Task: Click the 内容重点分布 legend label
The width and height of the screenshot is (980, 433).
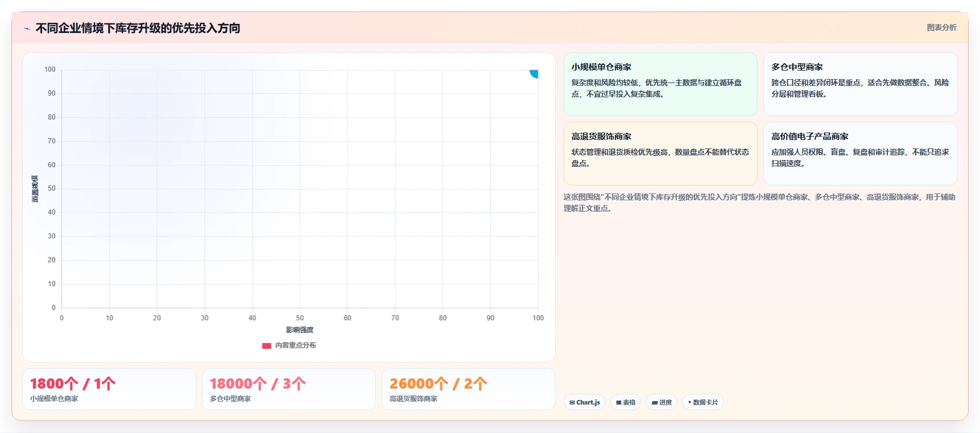Action: pos(295,345)
